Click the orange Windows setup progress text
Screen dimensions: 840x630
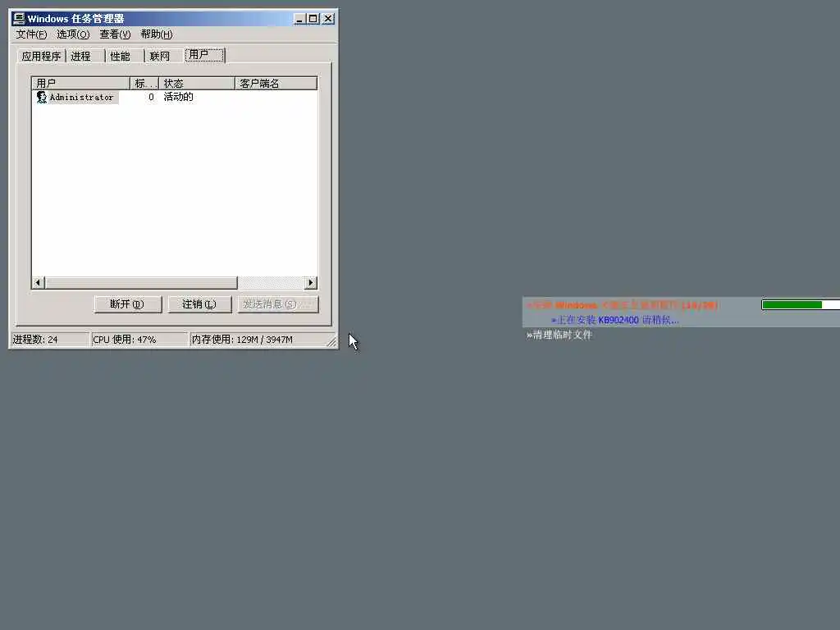[x=622, y=305]
